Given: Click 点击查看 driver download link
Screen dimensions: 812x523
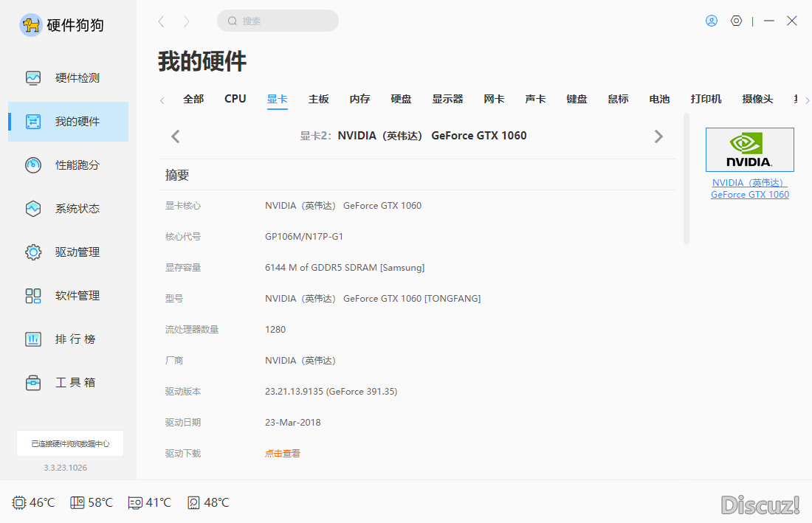Looking at the screenshot, I should [x=283, y=454].
